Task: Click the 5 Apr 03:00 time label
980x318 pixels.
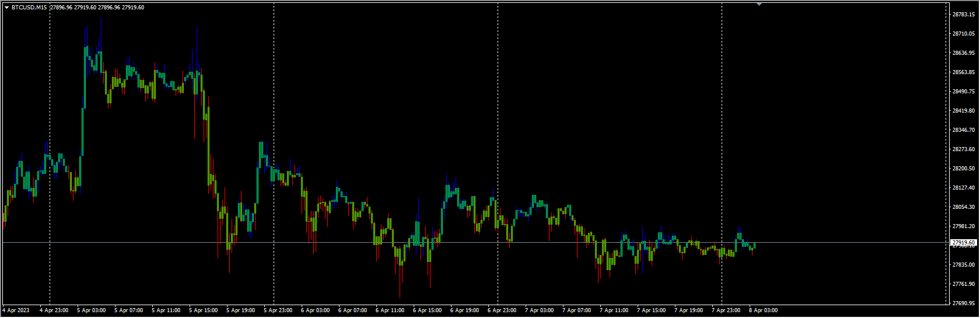Action: click(x=91, y=310)
